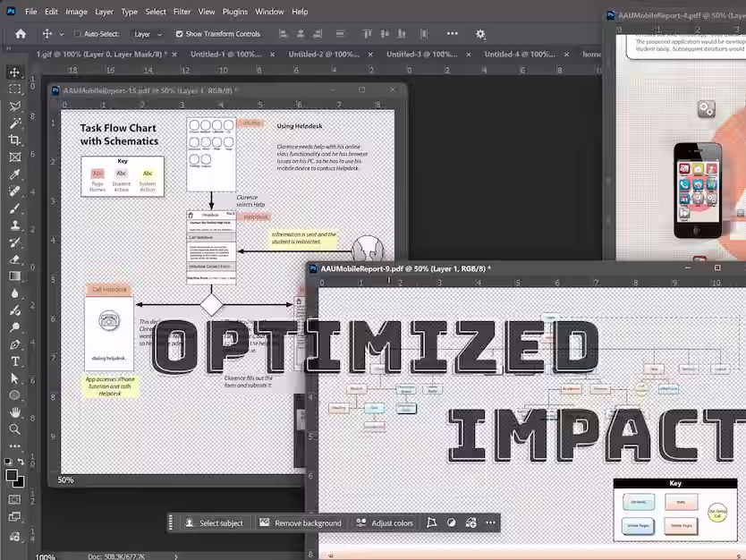
Task: Click Remove background button
Action: tap(301, 523)
